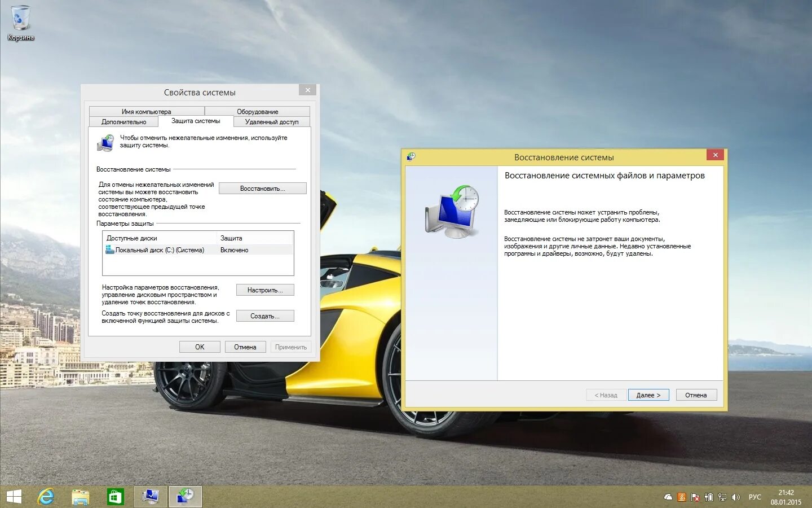Click the OneDrive cloud icon in the tray
The height and width of the screenshot is (508, 812).
click(668, 497)
